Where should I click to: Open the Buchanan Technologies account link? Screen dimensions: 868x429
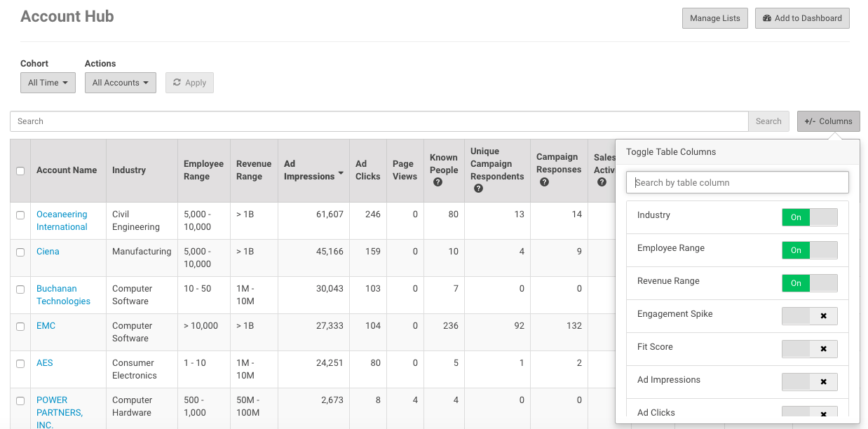63,295
